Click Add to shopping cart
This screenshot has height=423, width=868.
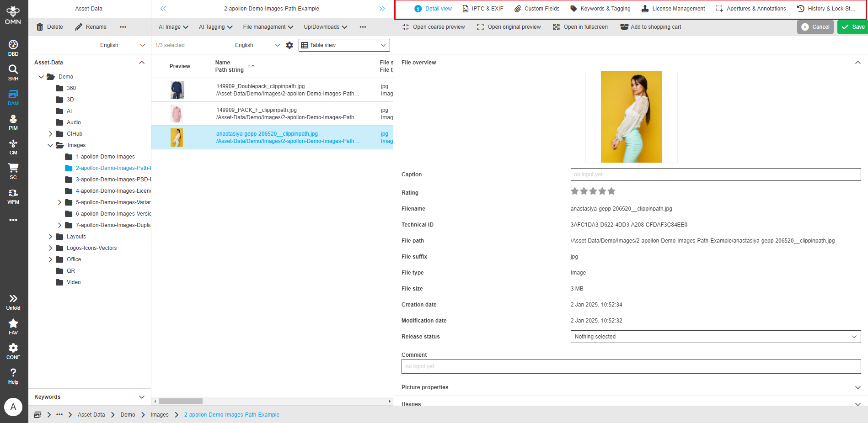click(650, 27)
